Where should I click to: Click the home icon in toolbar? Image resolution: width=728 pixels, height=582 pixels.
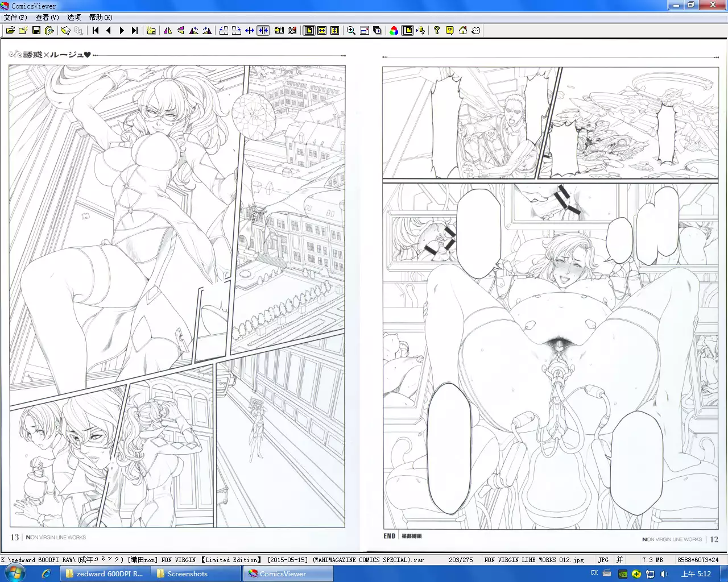pos(463,31)
